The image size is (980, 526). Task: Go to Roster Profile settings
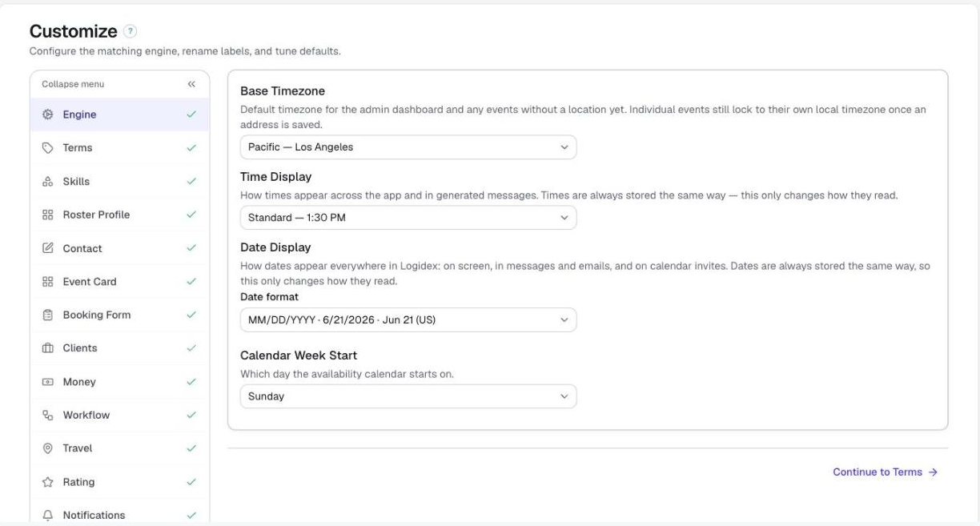119,215
